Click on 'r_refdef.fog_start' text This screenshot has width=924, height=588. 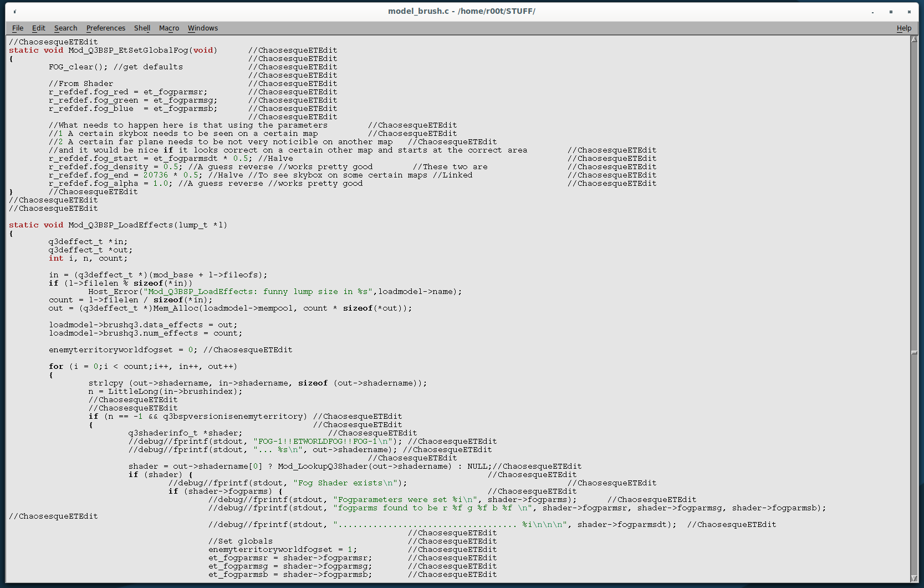click(x=93, y=159)
